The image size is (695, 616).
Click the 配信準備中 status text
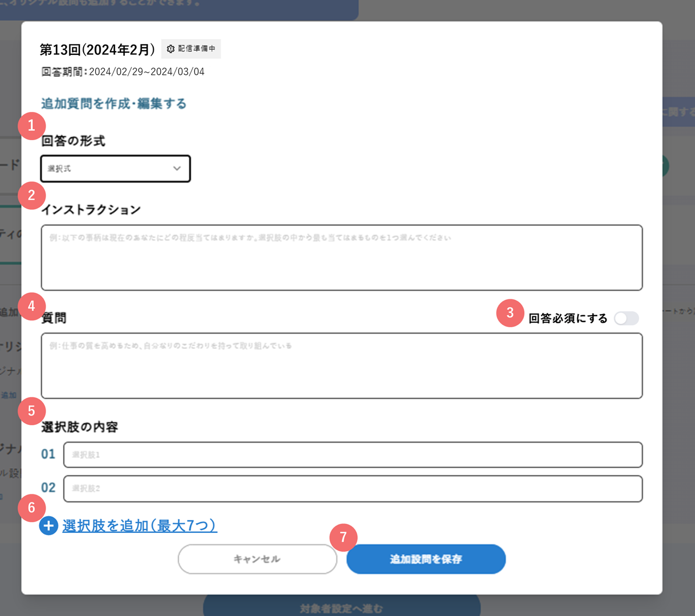point(197,49)
